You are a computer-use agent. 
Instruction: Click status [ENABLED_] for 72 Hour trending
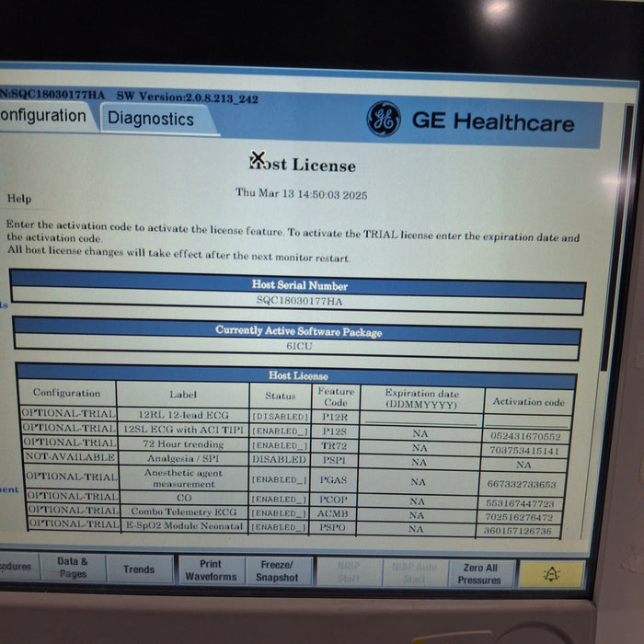pos(280,445)
